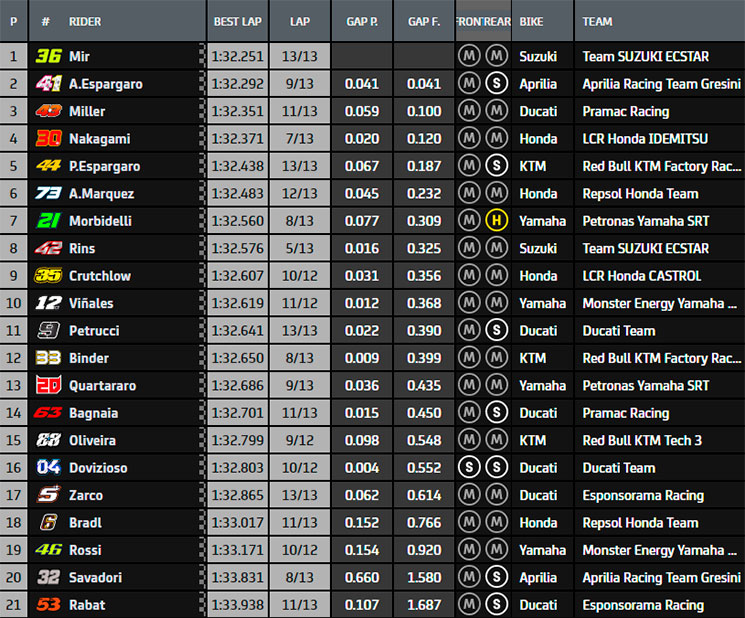
Task: Click the LAP column header
Action: pos(300,22)
